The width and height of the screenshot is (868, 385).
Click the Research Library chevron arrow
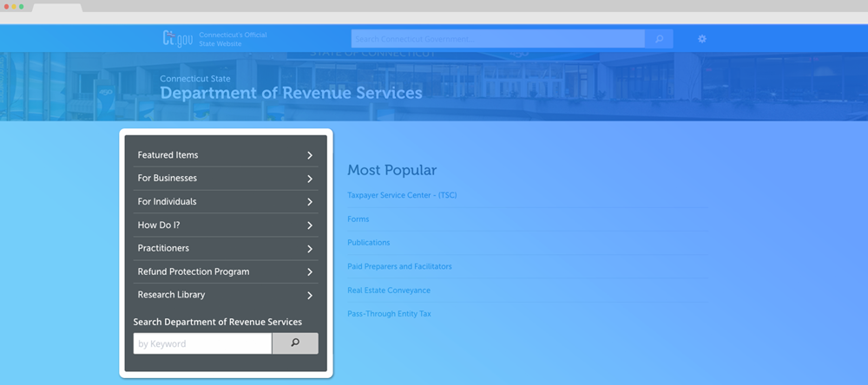[x=310, y=295]
